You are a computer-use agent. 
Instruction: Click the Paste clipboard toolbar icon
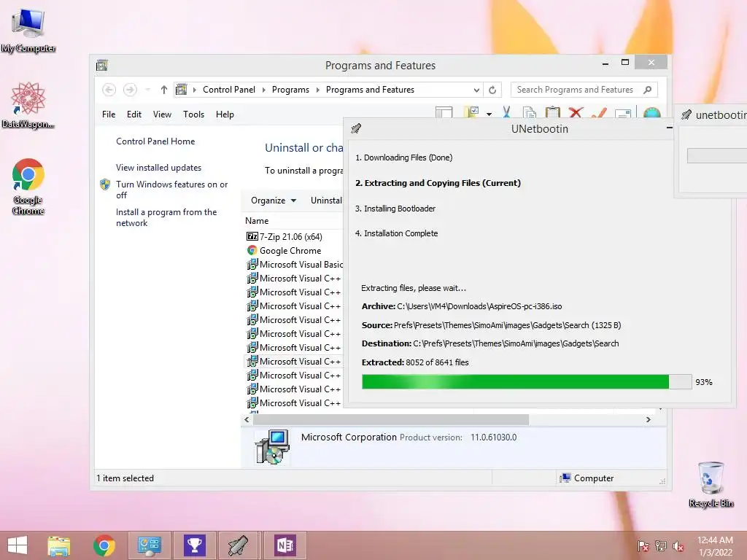click(553, 112)
